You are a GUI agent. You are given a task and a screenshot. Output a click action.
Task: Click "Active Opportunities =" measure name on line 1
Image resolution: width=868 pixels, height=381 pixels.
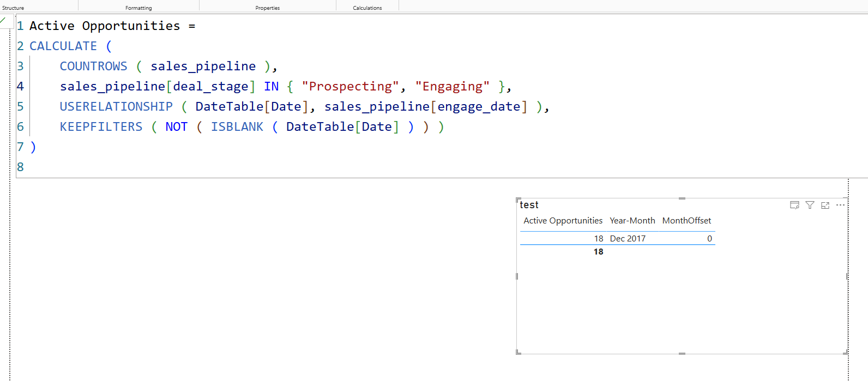click(x=112, y=26)
